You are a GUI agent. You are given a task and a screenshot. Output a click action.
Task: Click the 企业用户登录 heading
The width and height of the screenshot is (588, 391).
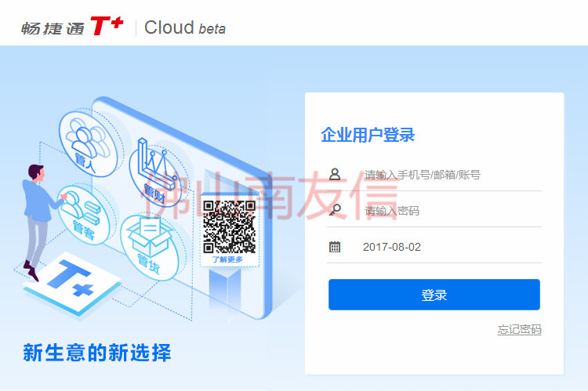(368, 135)
